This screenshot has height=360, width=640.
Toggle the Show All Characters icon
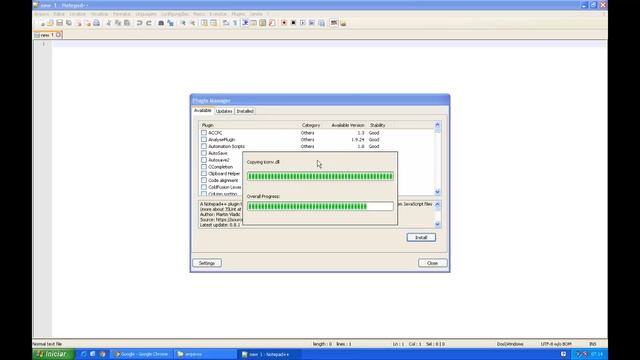(235, 23)
